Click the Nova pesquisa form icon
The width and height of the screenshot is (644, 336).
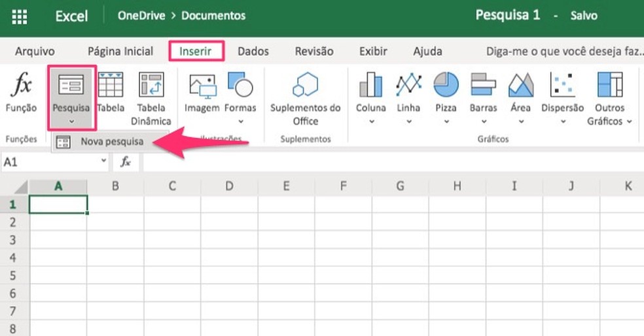[63, 142]
